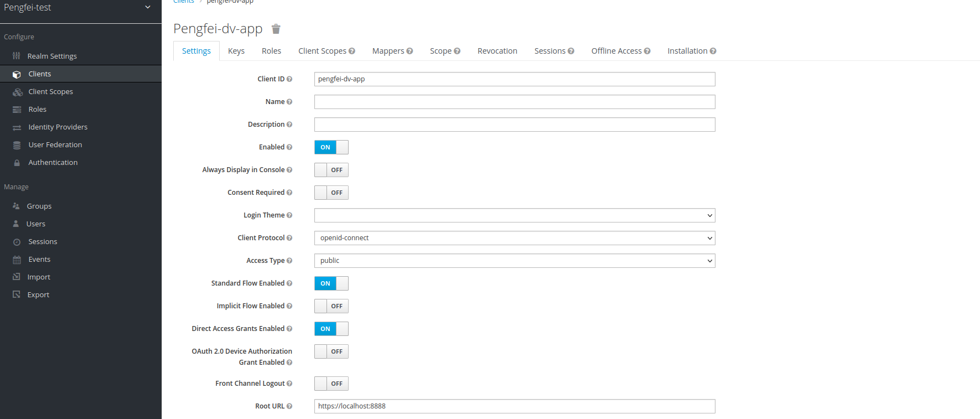Show help next to Installation tab
The width and height of the screenshot is (980, 419).
coord(713,51)
